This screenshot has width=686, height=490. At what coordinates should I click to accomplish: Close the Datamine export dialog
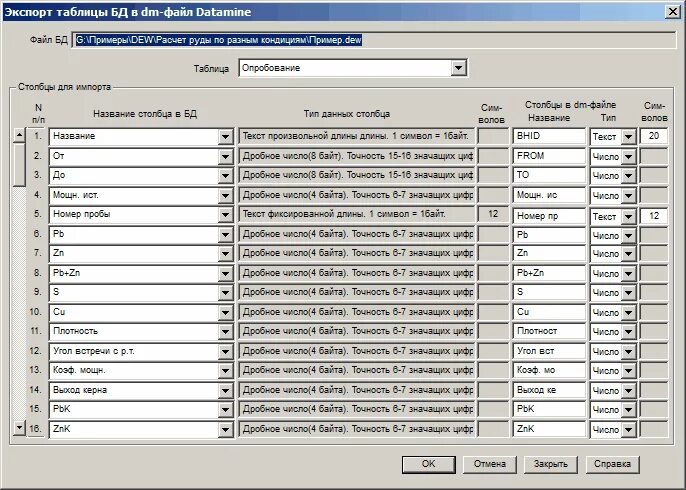672,12
